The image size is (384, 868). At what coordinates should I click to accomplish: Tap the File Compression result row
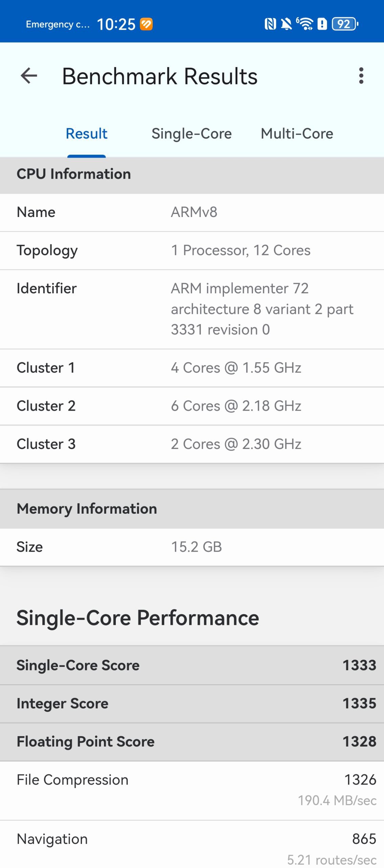click(x=192, y=790)
